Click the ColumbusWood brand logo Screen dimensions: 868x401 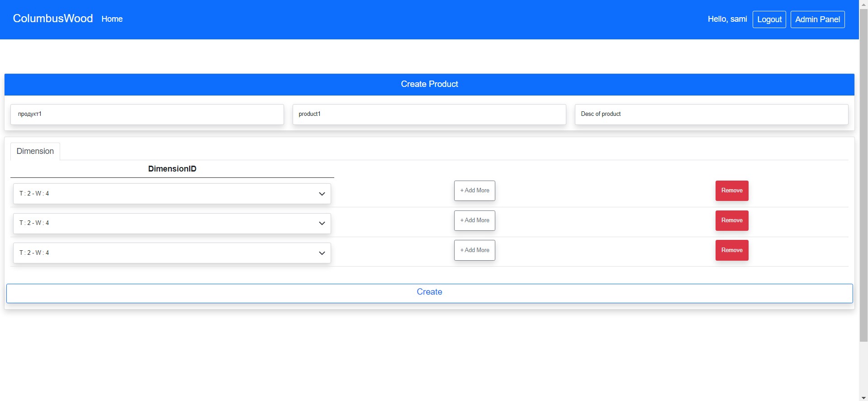point(53,19)
